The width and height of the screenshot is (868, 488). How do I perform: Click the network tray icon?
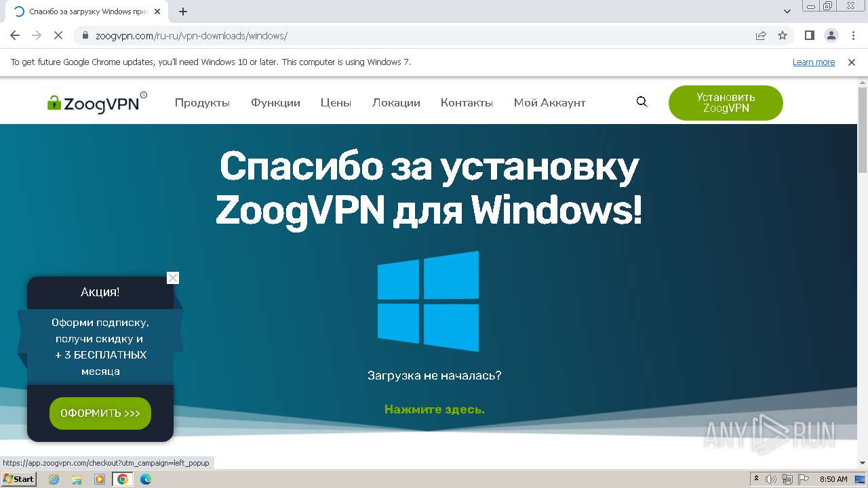pos(787,479)
